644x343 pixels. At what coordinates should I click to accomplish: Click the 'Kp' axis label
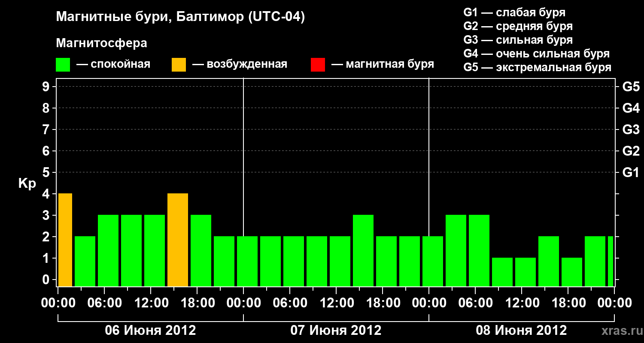click(x=27, y=184)
